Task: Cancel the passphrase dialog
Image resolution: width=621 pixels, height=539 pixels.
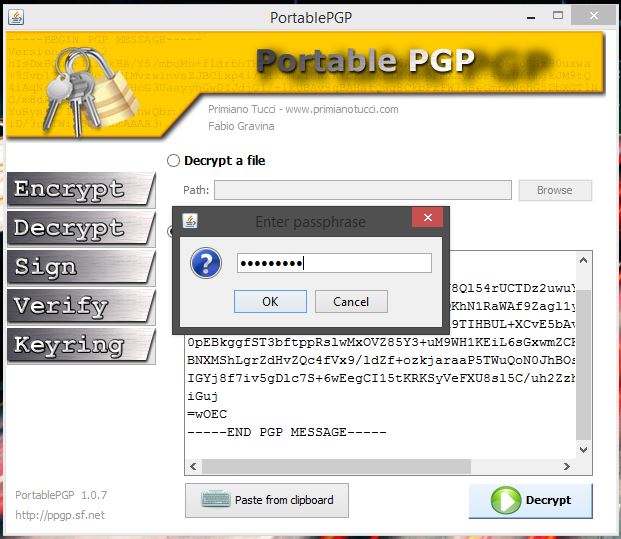Action: (x=351, y=302)
